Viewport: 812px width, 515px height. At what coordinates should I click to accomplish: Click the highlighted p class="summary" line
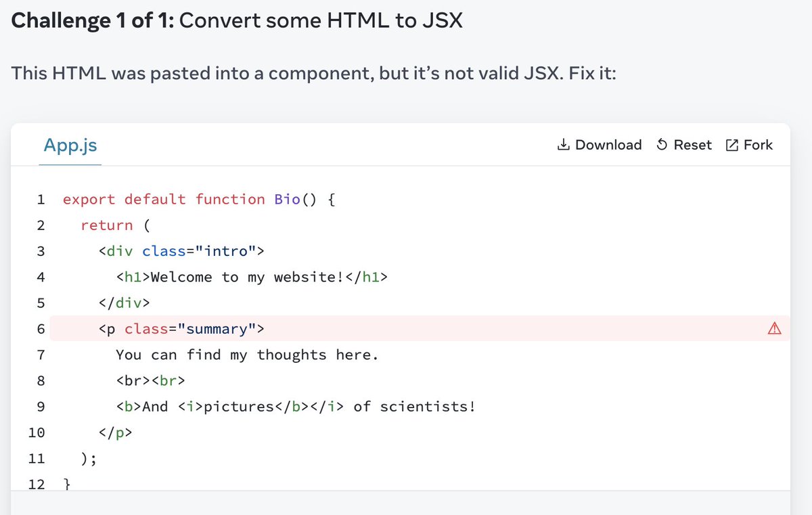[420, 329]
